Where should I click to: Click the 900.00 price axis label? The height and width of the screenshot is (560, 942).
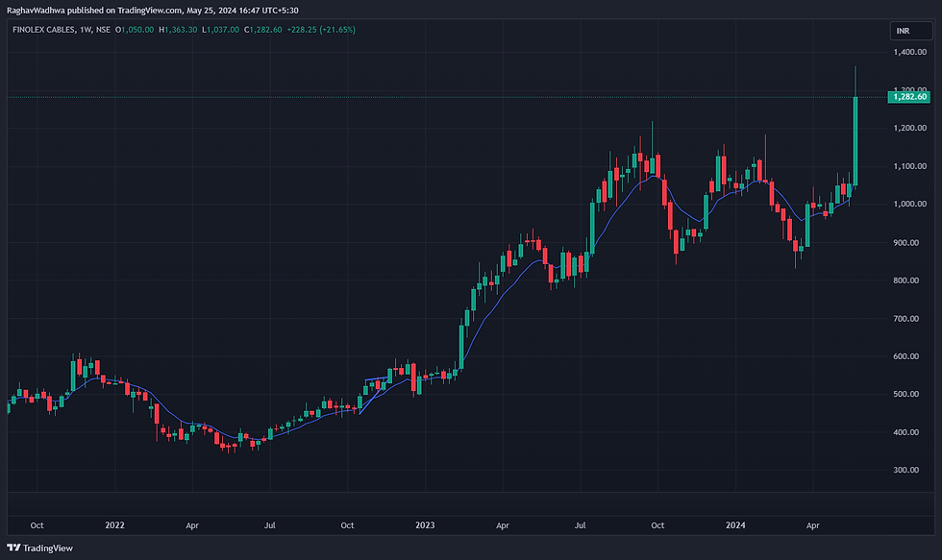click(x=905, y=242)
